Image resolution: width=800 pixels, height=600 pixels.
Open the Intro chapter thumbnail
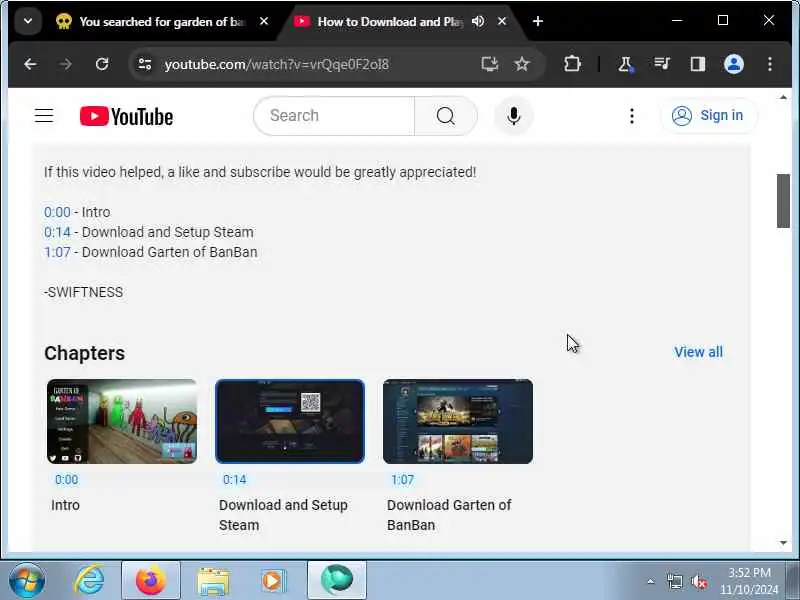click(x=121, y=421)
